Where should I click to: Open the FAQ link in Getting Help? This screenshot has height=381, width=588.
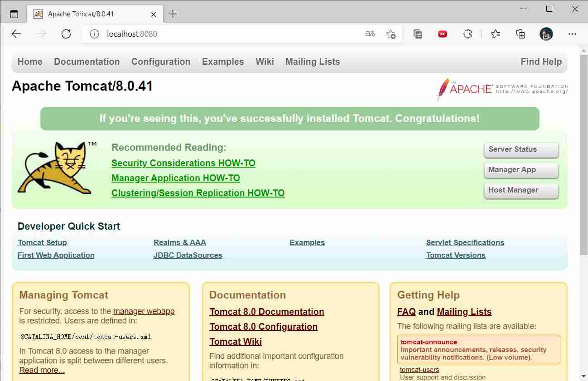tap(406, 312)
